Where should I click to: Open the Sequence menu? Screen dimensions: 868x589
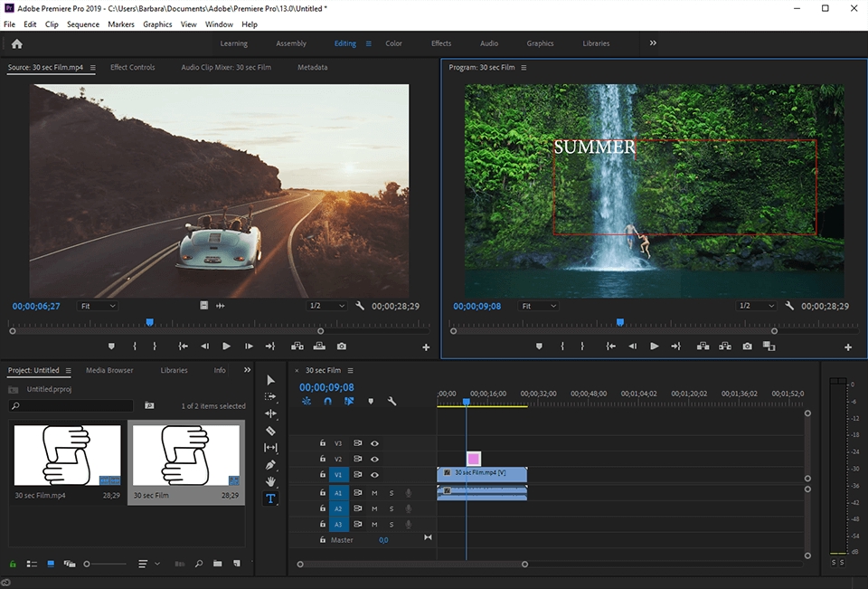82,24
